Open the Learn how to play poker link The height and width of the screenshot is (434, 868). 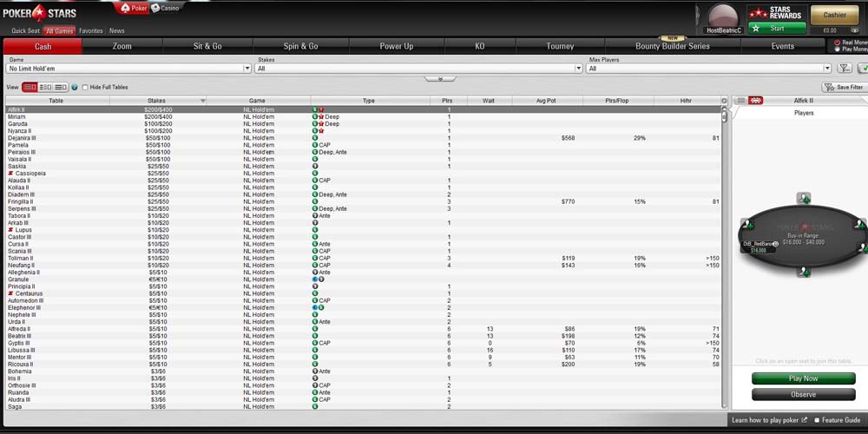tap(769, 420)
